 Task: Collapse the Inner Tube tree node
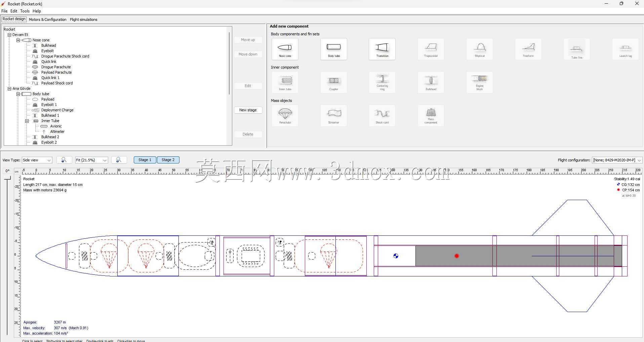coord(27,121)
